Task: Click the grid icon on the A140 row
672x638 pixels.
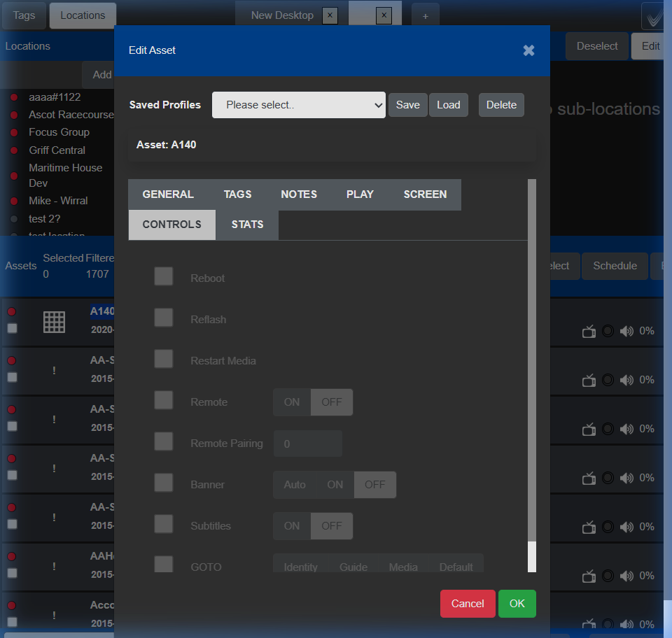Action: coord(55,322)
